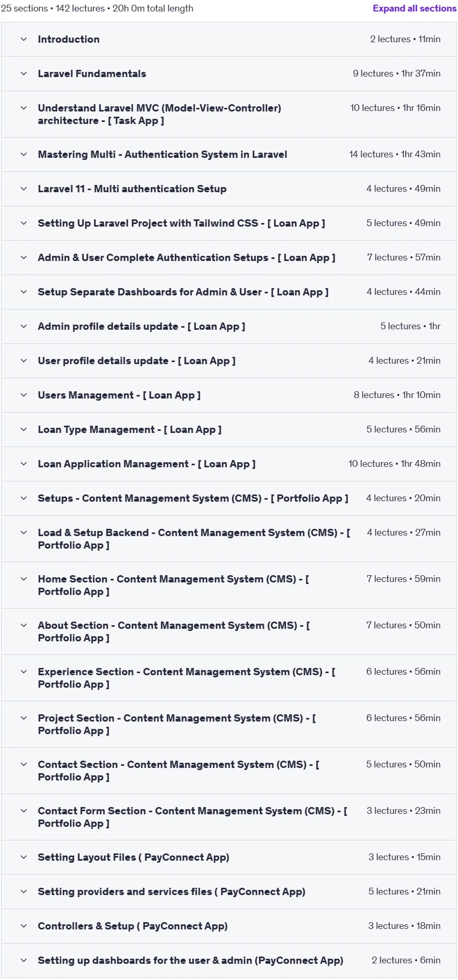Select Setting up dashboards for user & admin
This screenshot has height=980, width=458.
pos(190,960)
